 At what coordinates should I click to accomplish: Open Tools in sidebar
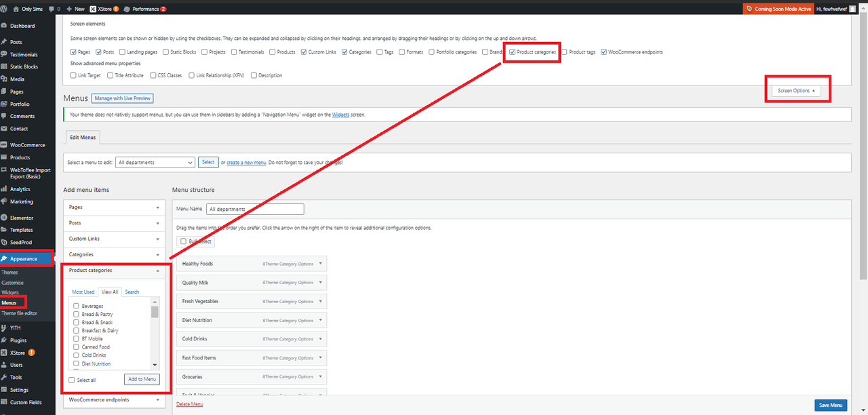[16, 377]
